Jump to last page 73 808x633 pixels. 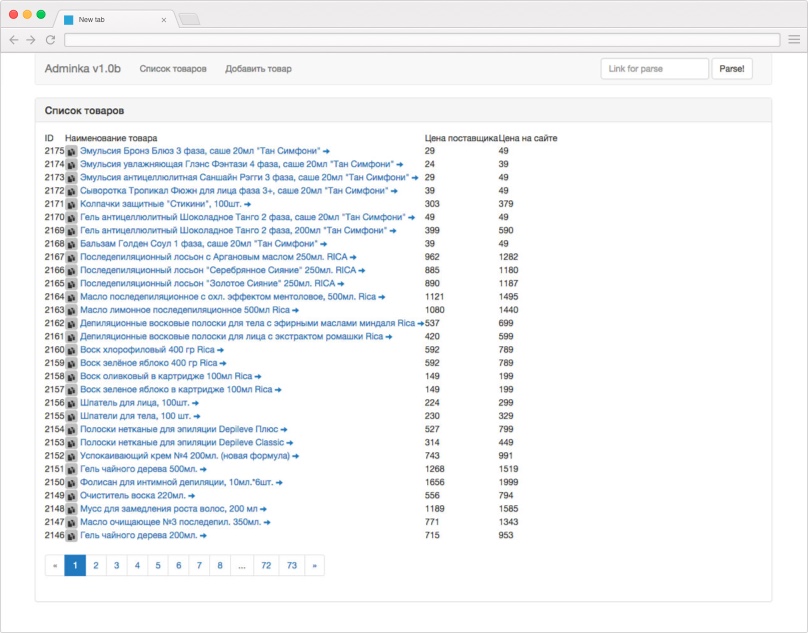291,565
